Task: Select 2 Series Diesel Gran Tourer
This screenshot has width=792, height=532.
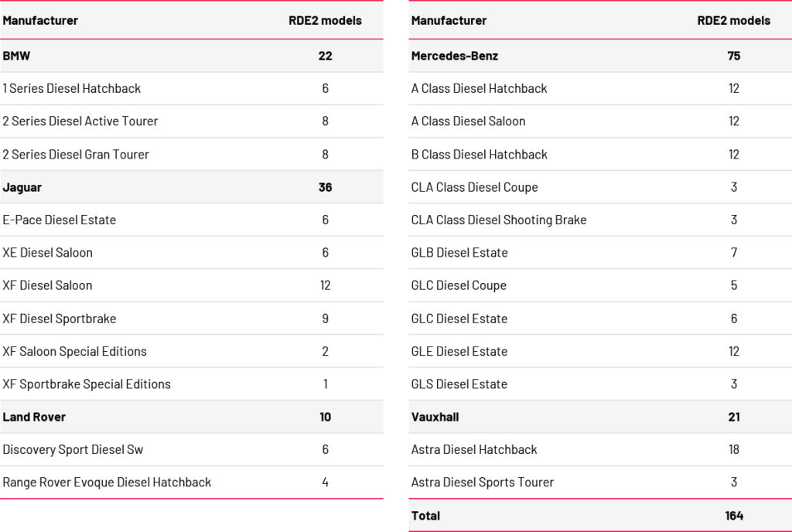Action: pos(76,154)
